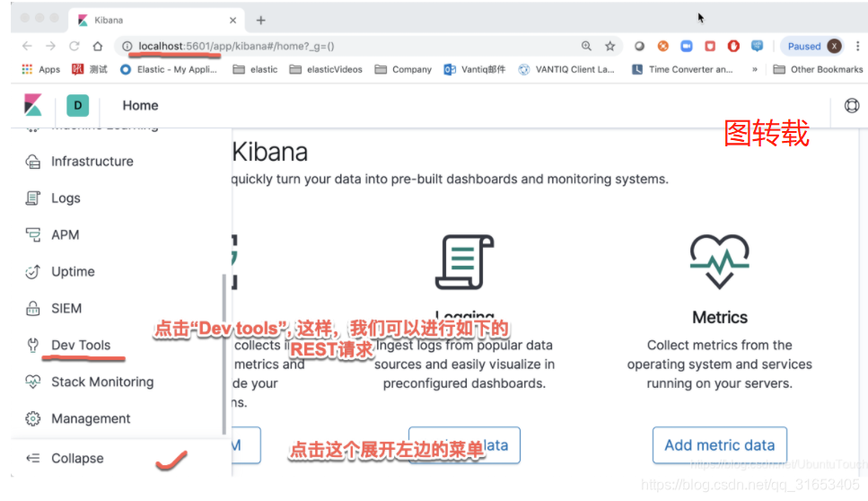Click the Add metric data button
Viewport: 868px width, 501px height.
(720, 445)
